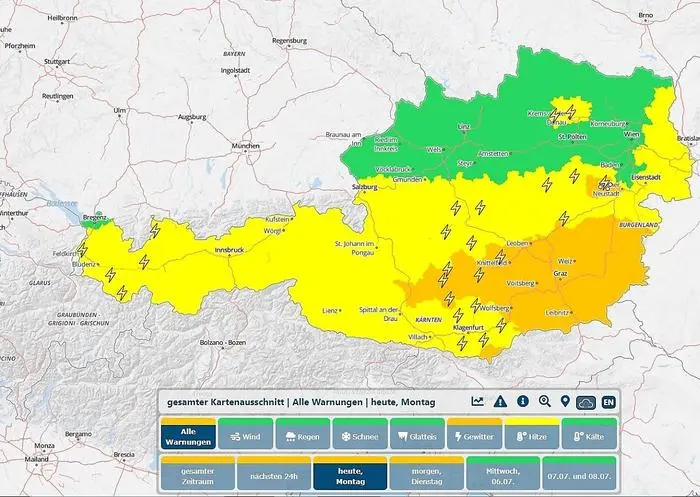Show Kälte warnings
Image resolution: width=700 pixels, height=497 pixels.
point(588,436)
